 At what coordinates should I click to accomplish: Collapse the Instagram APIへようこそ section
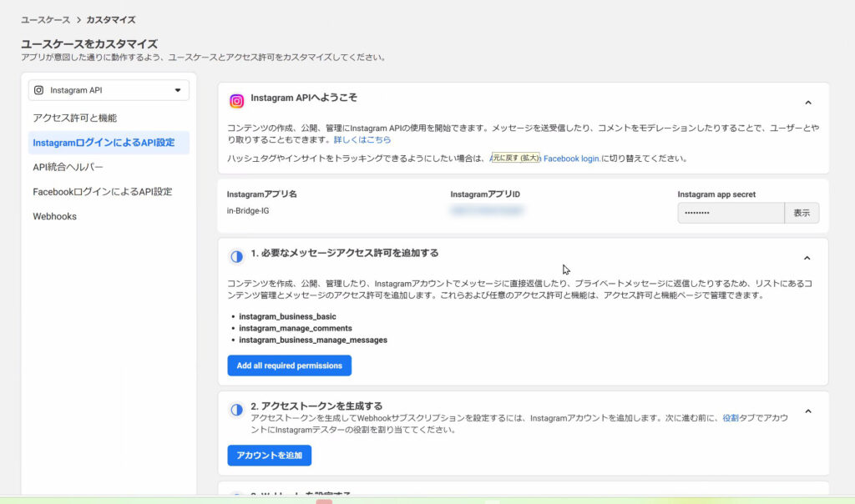click(807, 103)
